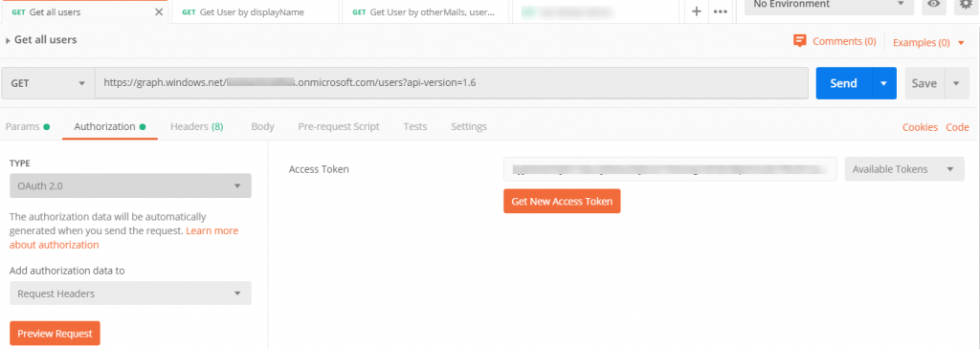Click the request URL input field
Image resolution: width=980 pixels, height=349 pixels.
click(452, 83)
